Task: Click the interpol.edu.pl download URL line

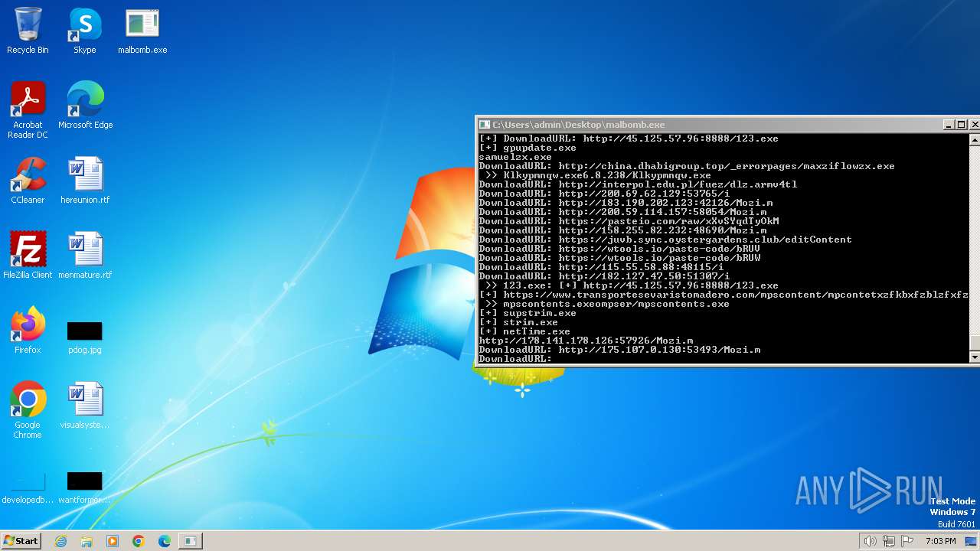Action: pos(638,184)
